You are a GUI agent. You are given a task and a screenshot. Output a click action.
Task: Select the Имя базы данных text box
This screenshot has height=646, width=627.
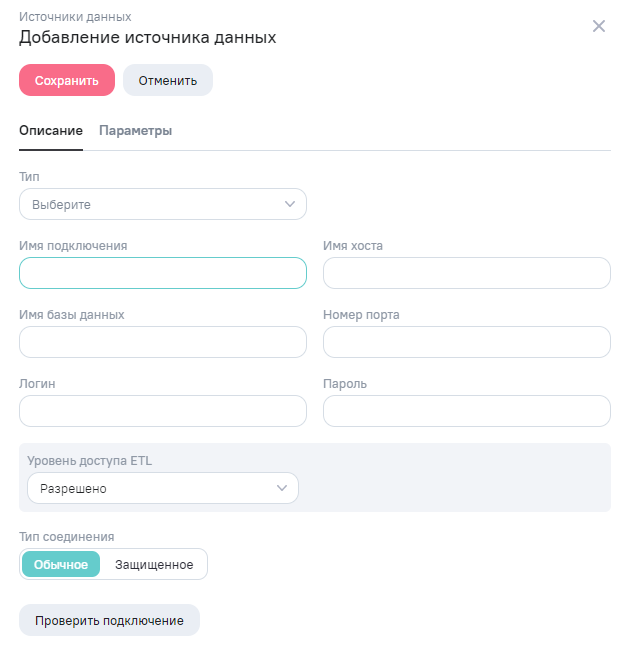tap(162, 342)
